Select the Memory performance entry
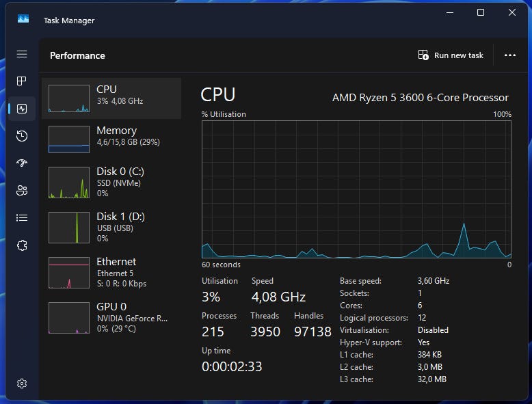532x404 pixels. 111,139
